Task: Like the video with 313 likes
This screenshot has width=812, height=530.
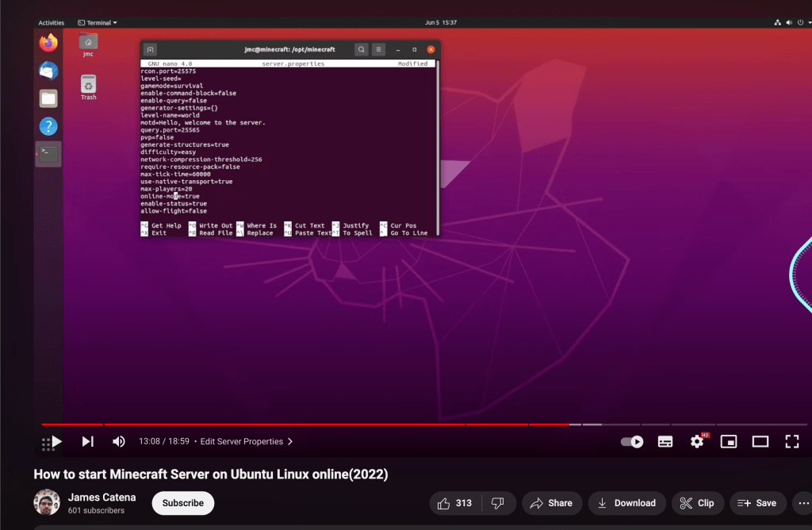Action: 455,503
